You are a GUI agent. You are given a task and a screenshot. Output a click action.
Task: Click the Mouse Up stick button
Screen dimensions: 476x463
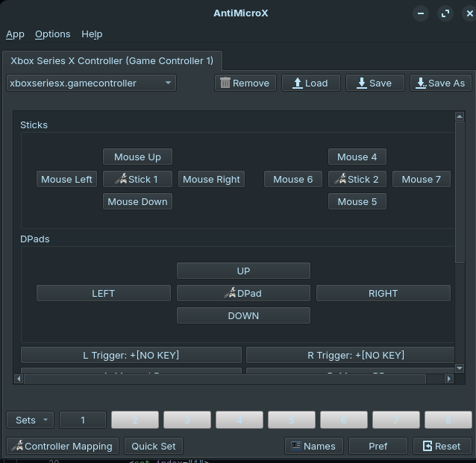click(x=137, y=157)
